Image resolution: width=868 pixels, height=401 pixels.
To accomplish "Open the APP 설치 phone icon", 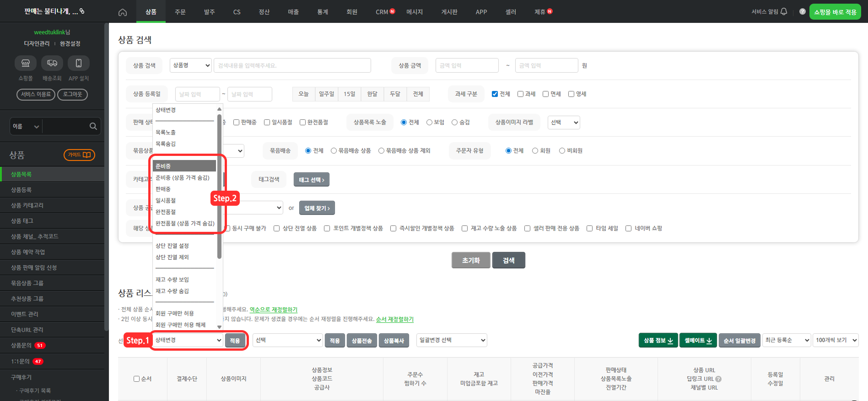I will click(x=79, y=63).
